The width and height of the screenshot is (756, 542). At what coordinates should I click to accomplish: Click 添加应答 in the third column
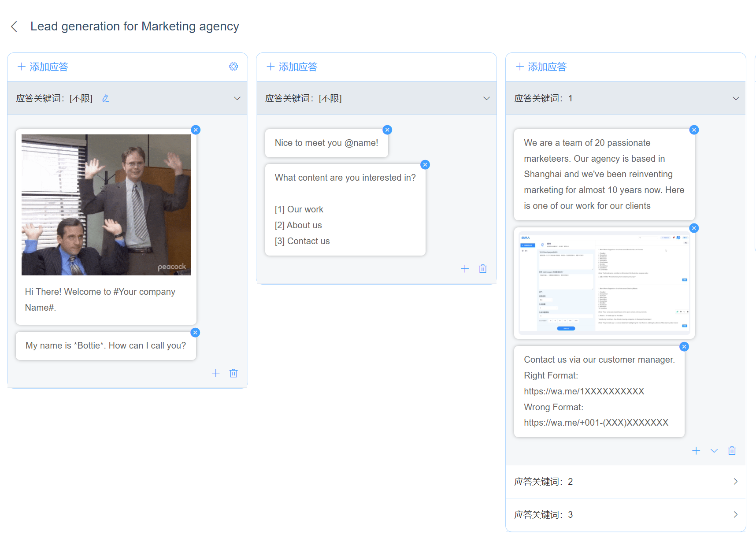click(x=541, y=67)
